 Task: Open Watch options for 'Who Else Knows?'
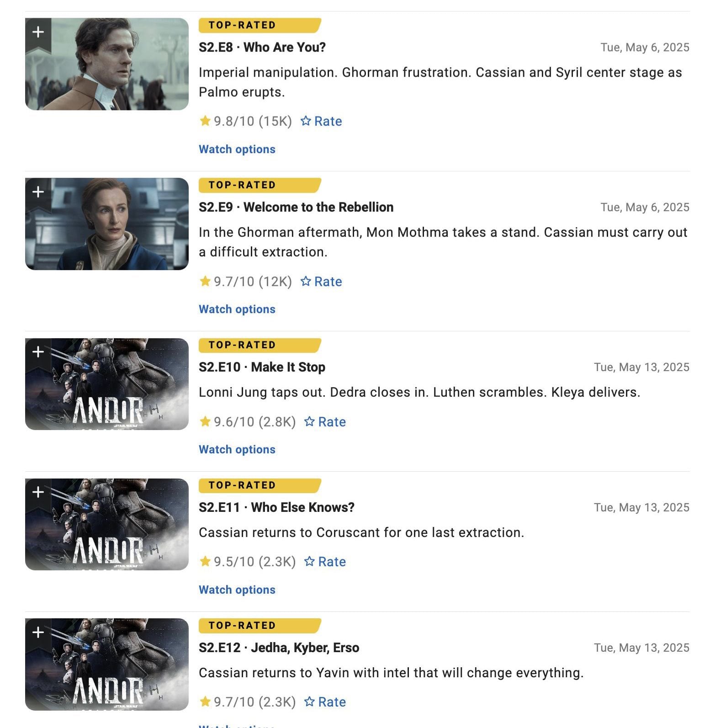237,590
